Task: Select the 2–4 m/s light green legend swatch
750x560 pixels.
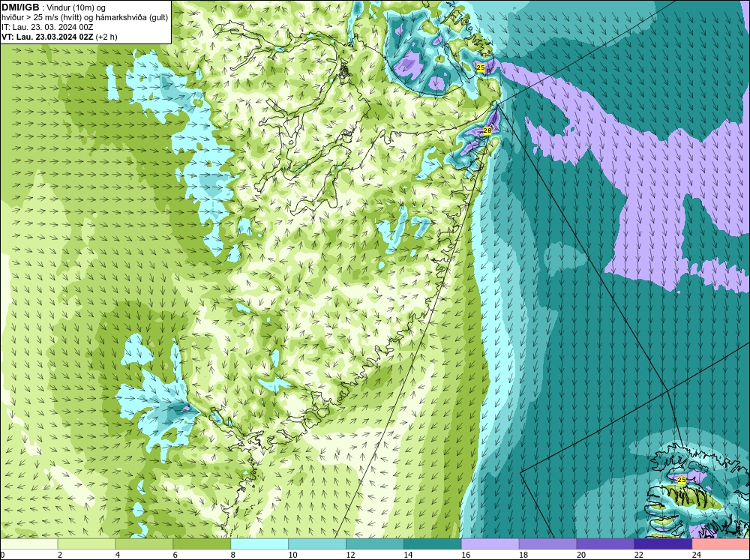Action: click(86, 544)
